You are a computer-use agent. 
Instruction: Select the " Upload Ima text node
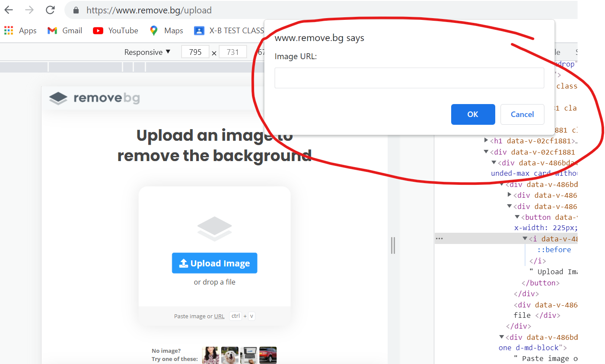pos(553,272)
